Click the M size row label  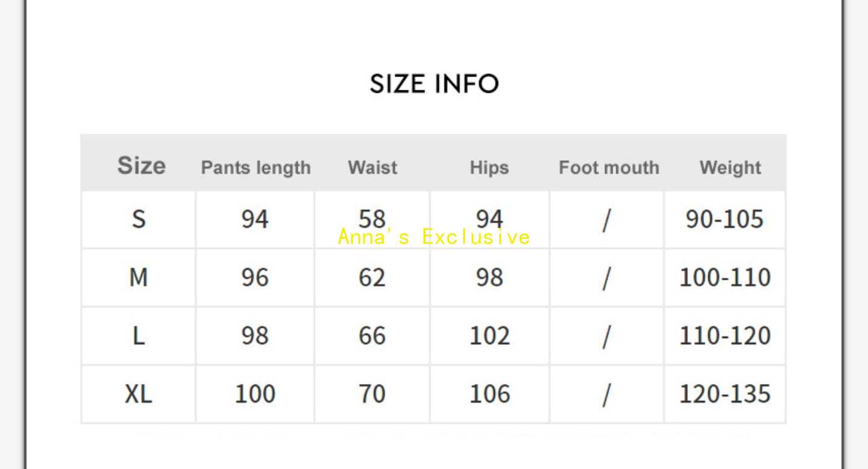point(139,277)
